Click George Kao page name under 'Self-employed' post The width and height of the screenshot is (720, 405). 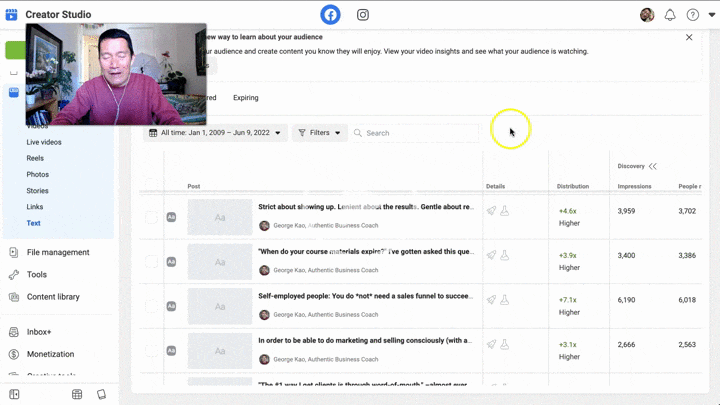click(x=326, y=315)
